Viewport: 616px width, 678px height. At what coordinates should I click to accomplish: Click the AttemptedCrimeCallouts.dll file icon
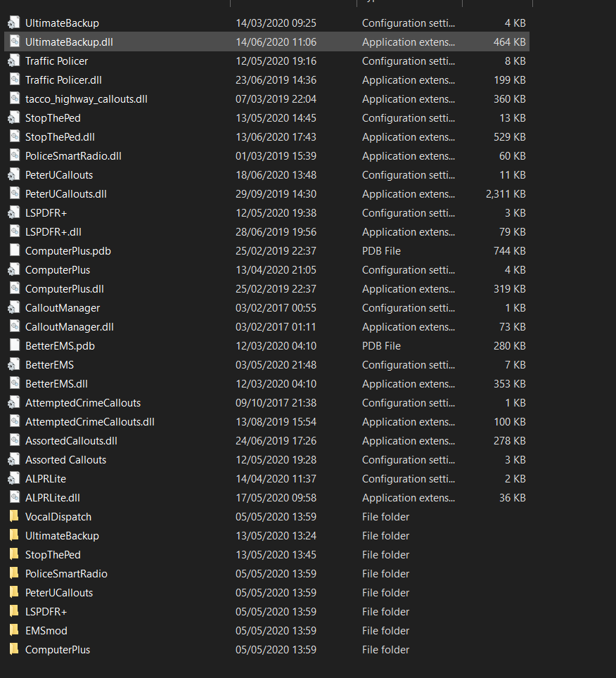coord(14,422)
